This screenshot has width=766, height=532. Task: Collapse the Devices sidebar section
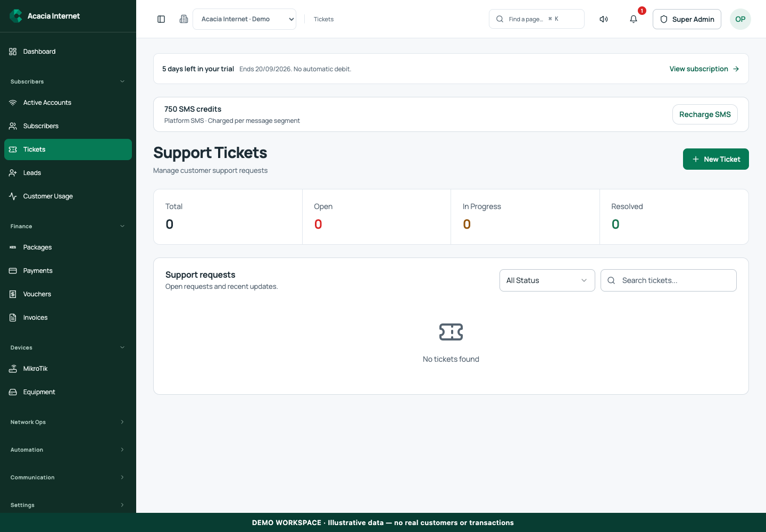[x=68, y=347]
